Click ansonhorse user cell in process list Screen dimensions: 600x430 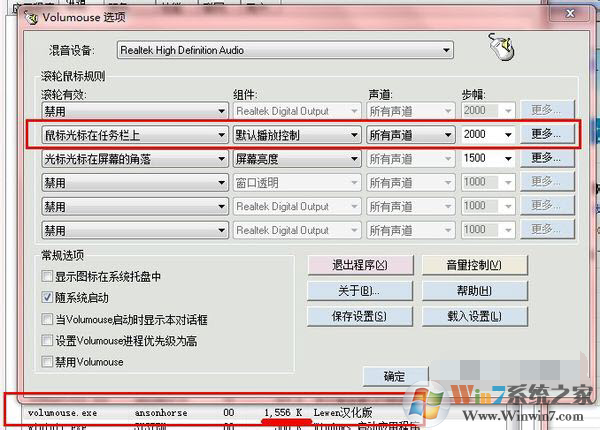[161, 413]
